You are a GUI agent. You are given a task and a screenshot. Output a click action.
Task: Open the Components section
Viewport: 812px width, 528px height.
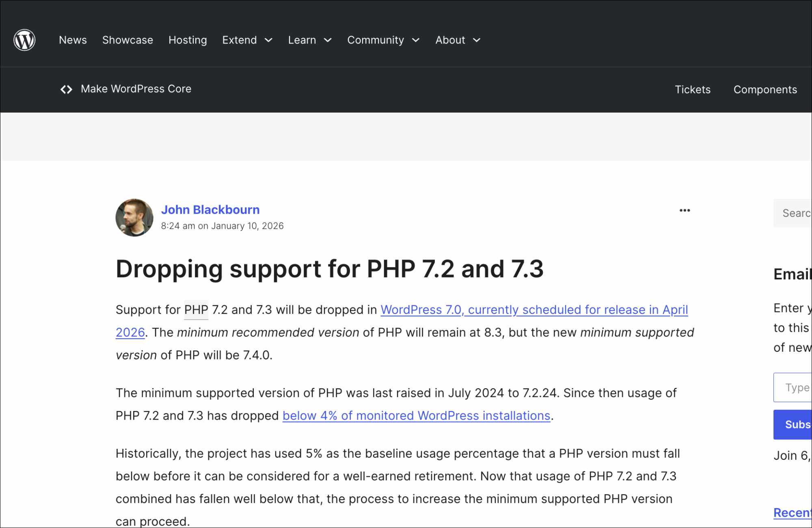[x=765, y=89]
